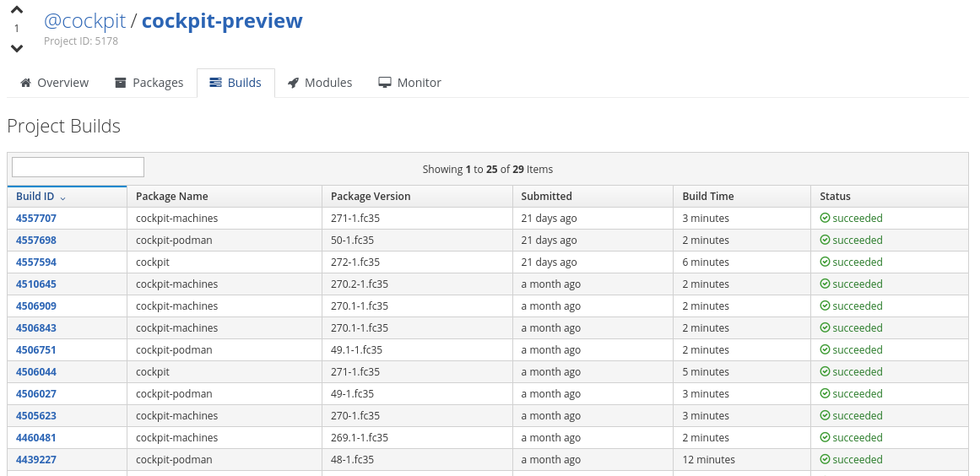Image resolution: width=980 pixels, height=476 pixels.
Task: Open the Monitor tab label
Action: [419, 83]
